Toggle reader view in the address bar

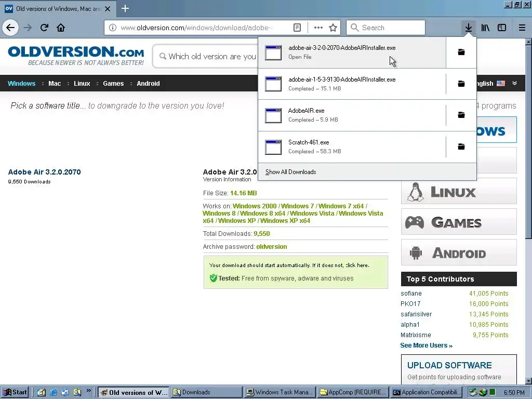coord(297,28)
